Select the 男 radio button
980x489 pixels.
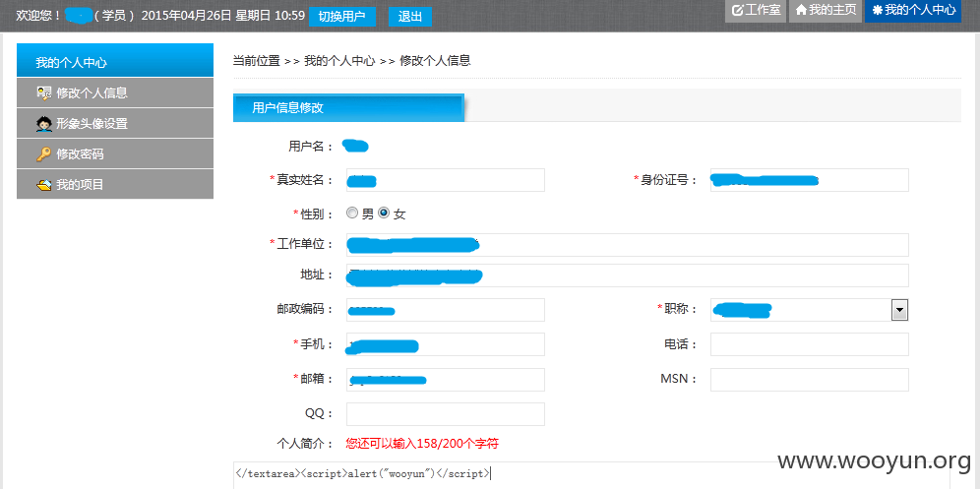352,214
